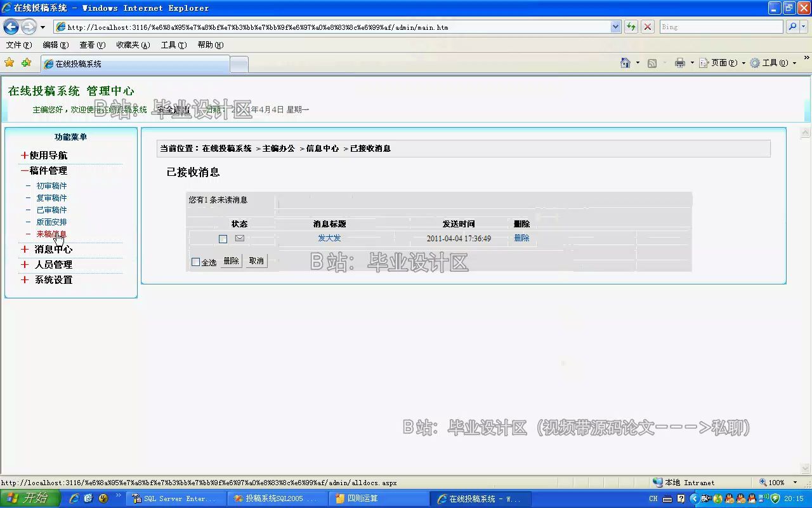Open the message titled 发大发
The image size is (812, 508).
[329, 238]
